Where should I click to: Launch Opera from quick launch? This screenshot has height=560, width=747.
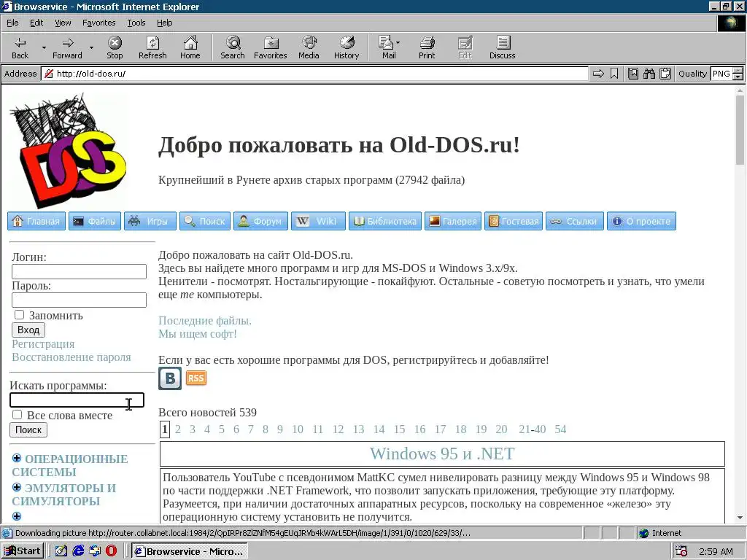point(111,551)
